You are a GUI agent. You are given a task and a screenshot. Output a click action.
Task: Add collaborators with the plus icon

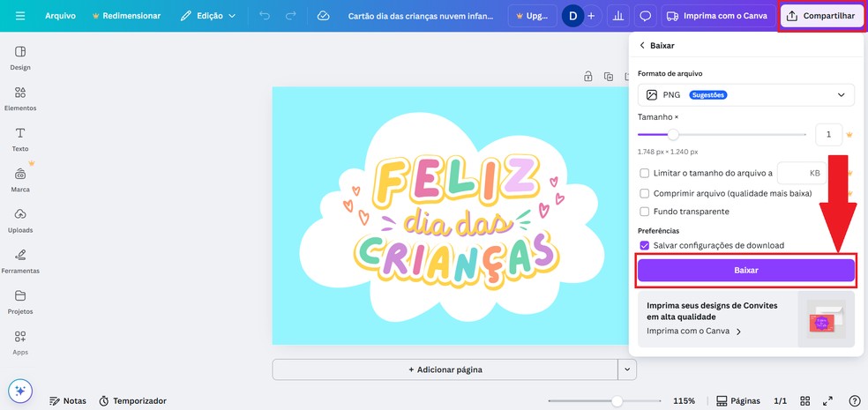[x=591, y=16]
